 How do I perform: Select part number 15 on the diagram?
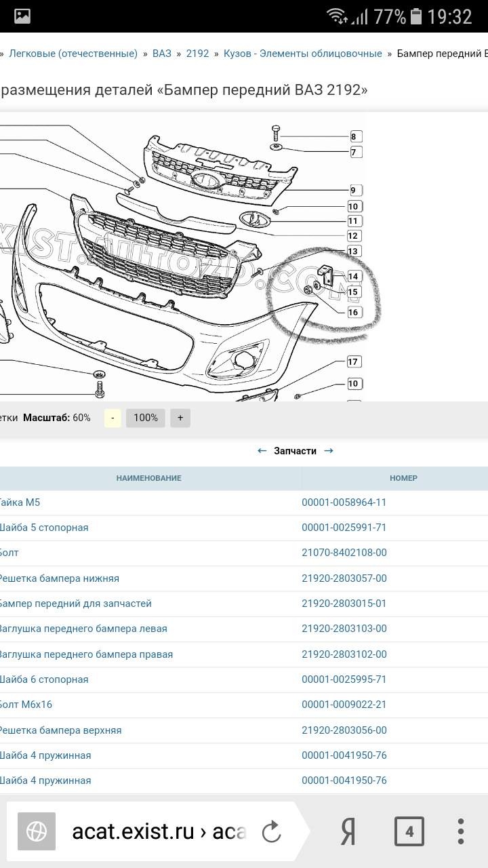[353, 292]
